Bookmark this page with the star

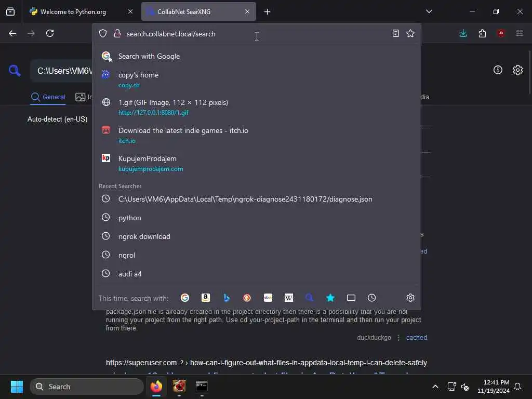click(x=410, y=33)
